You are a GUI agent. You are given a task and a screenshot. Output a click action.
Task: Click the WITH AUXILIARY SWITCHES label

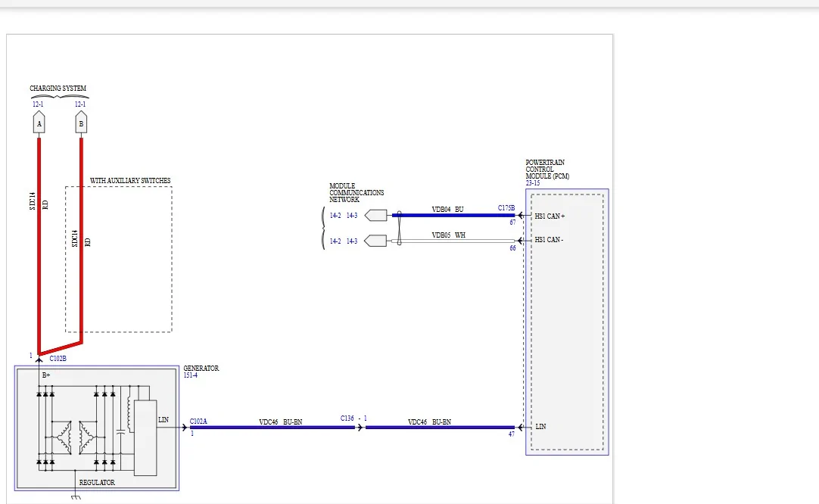pos(130,181)
